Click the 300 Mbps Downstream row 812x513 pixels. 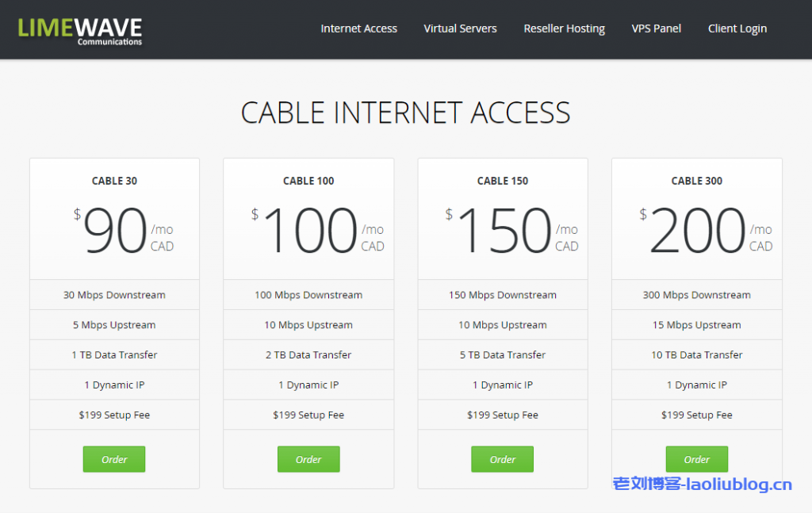pos(696,295)
